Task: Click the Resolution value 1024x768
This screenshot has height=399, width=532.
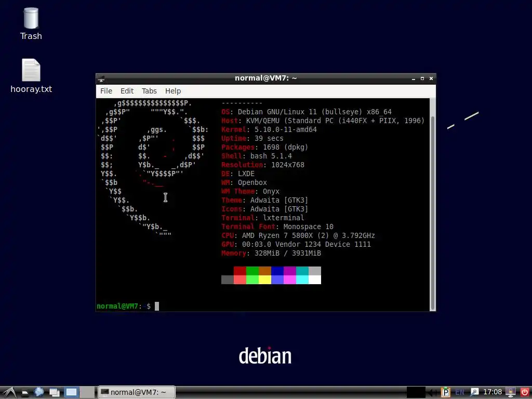Action: coord(288,165)
